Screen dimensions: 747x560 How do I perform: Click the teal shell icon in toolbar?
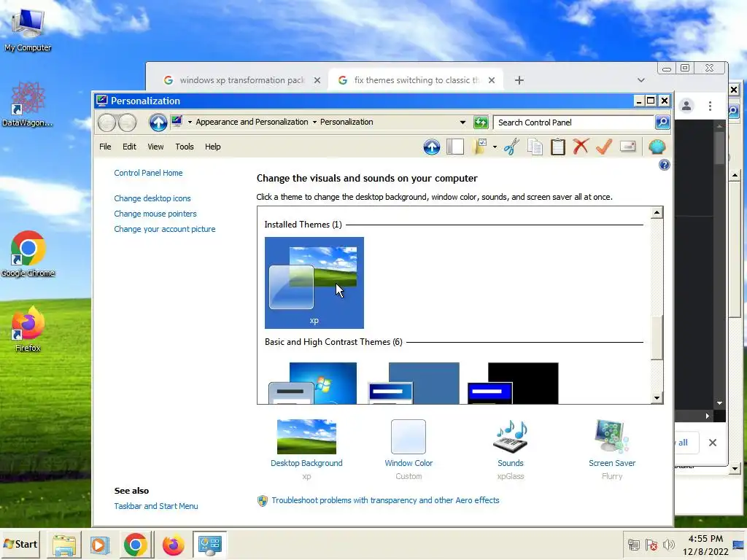coord(657,147)
